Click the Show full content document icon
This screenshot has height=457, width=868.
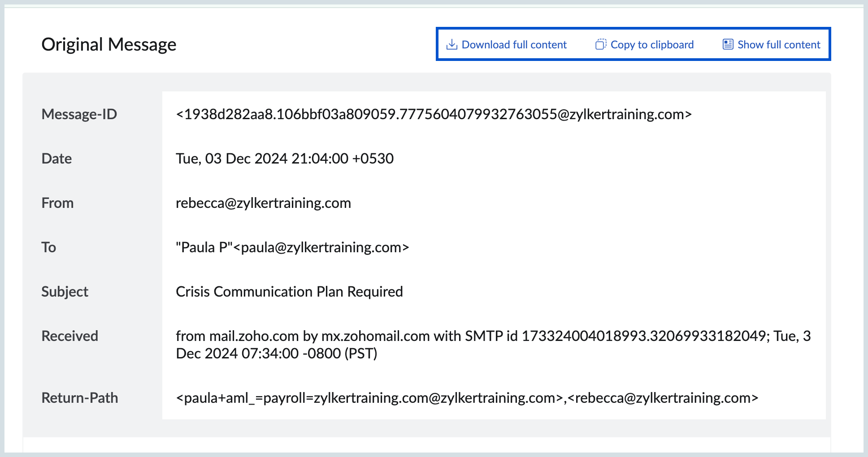point(728,44)
